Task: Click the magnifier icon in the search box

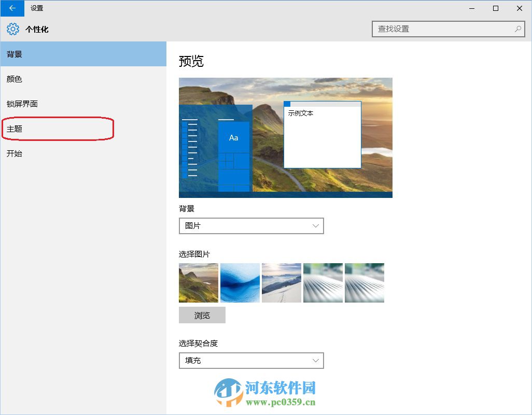Action: coord(518,29)
